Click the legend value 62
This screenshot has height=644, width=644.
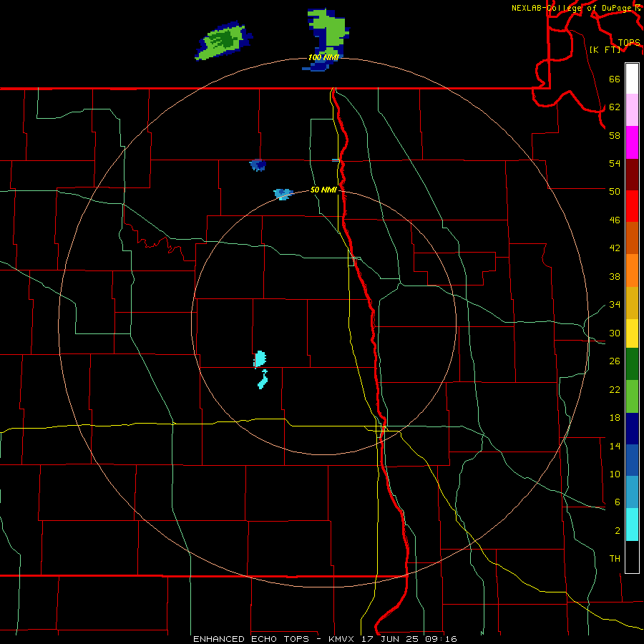615,107
